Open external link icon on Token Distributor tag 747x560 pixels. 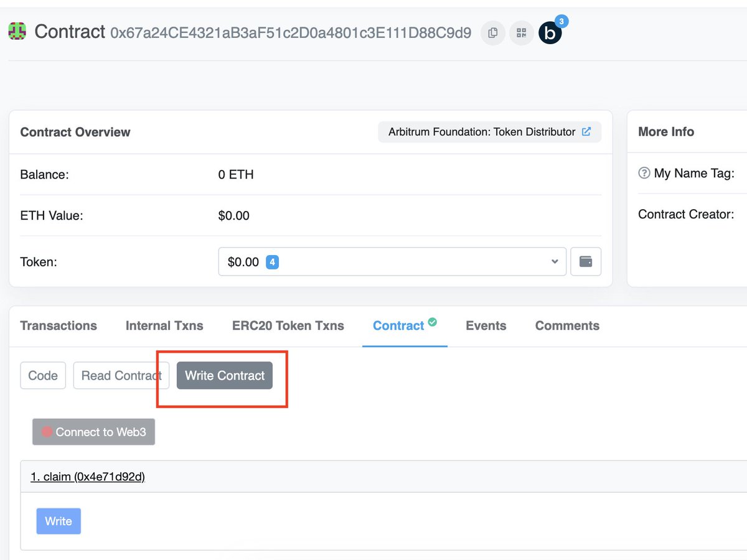[x=586, y=132]
